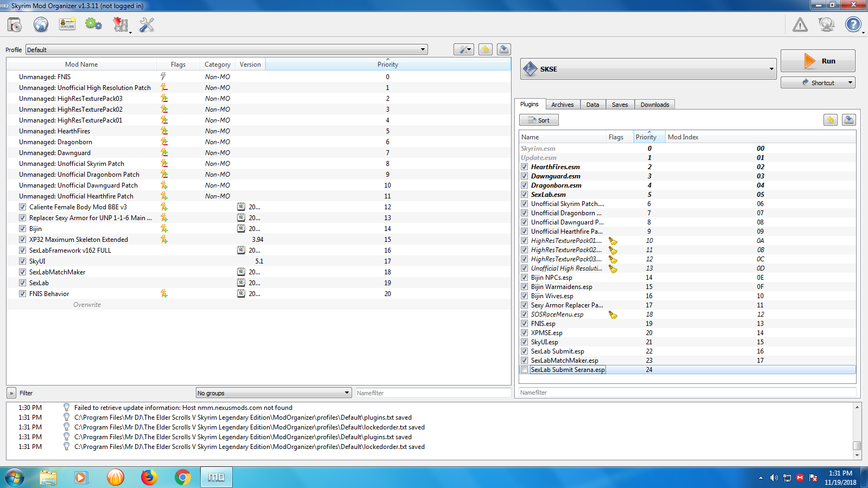868x488 pixels.
Task: Toggle the FNIS Behavior mod checkbox
Action: click(22, 293)
